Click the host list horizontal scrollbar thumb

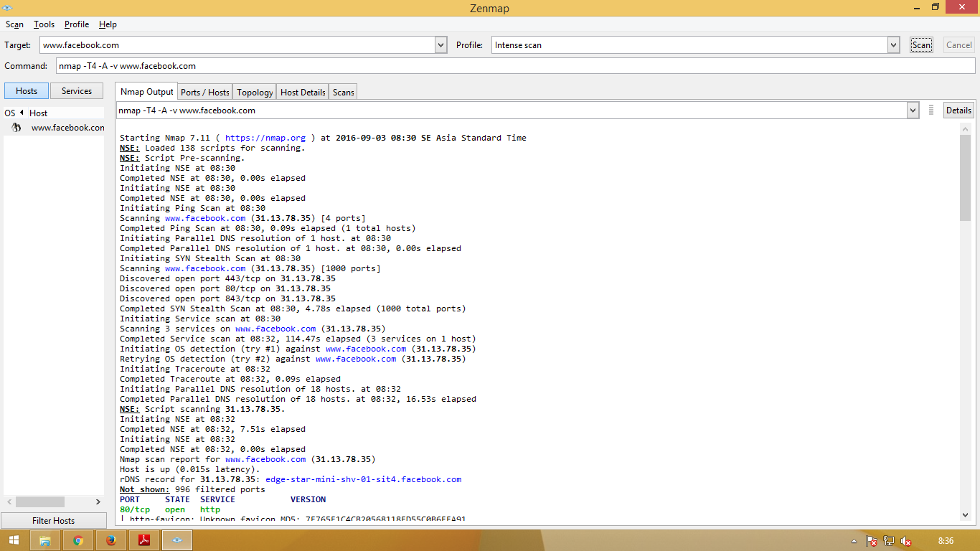(40, 502)
